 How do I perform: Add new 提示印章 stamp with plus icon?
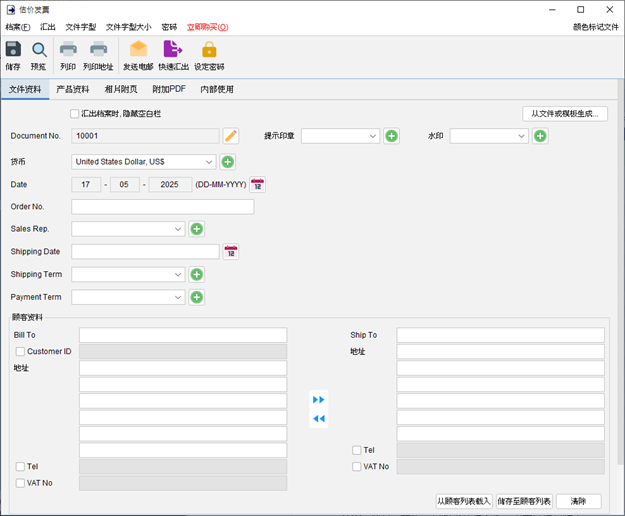click(x=391, y=136)
